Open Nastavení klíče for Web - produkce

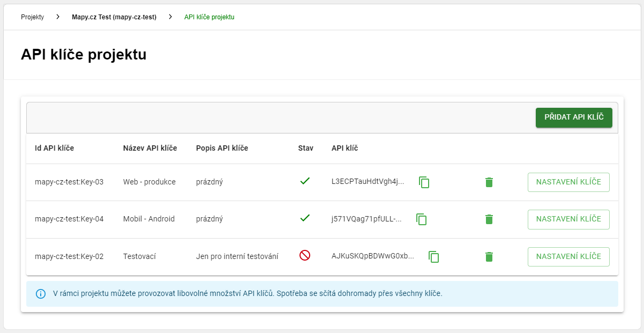coord(568,182)
